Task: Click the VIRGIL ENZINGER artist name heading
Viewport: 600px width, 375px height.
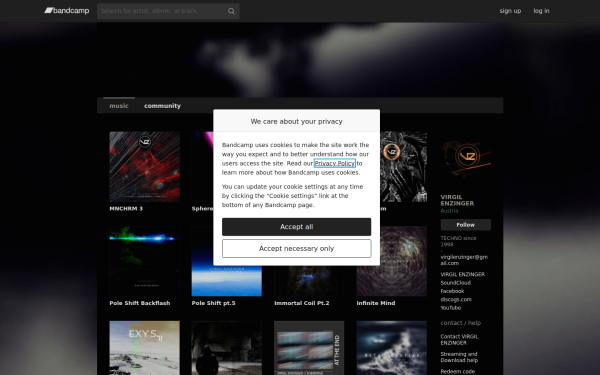Action: (457, 200)
